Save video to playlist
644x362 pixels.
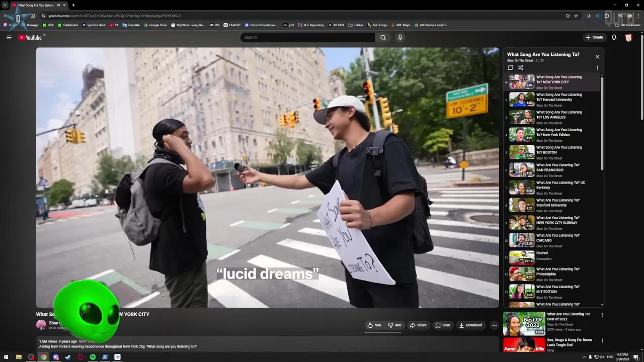click(x=443, y=325)
